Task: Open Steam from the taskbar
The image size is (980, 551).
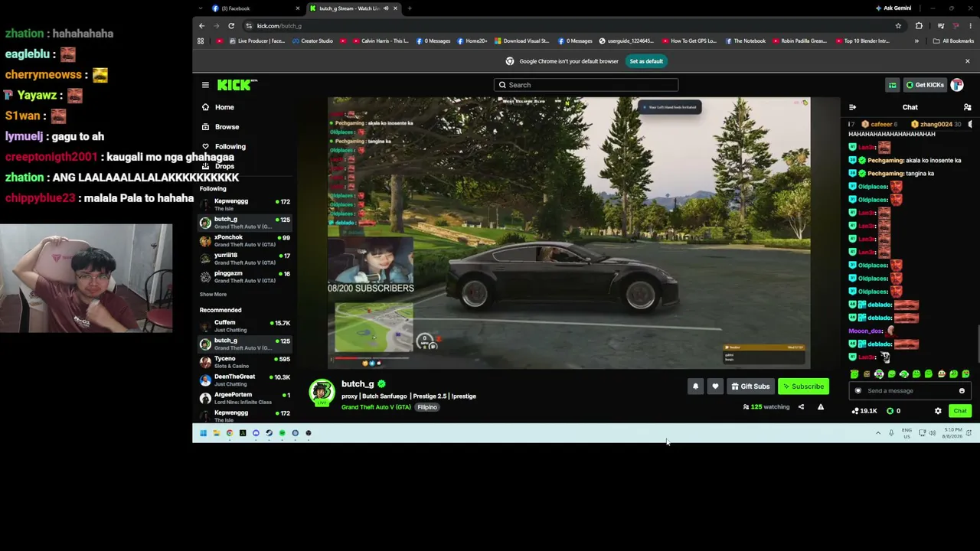Action: [269, 433]
